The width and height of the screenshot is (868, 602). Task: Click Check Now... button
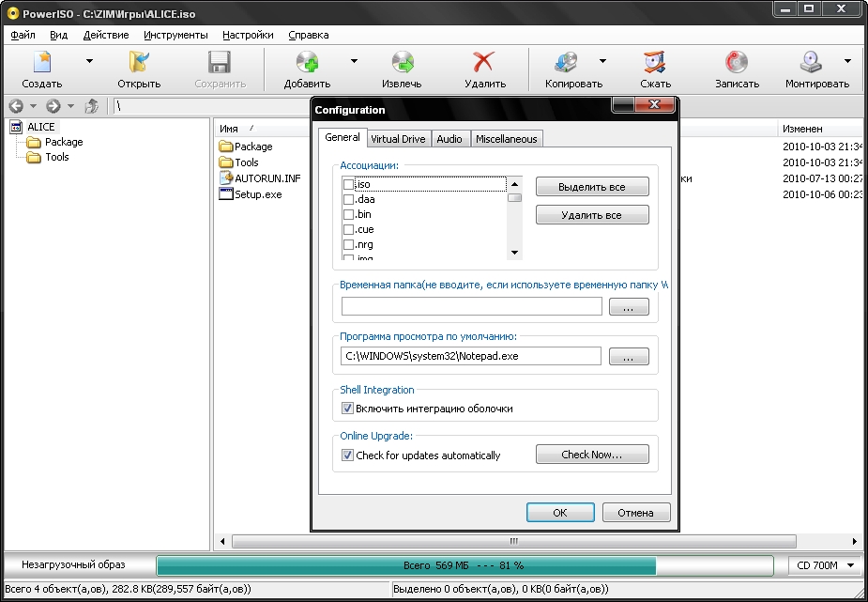click(592, 455)
